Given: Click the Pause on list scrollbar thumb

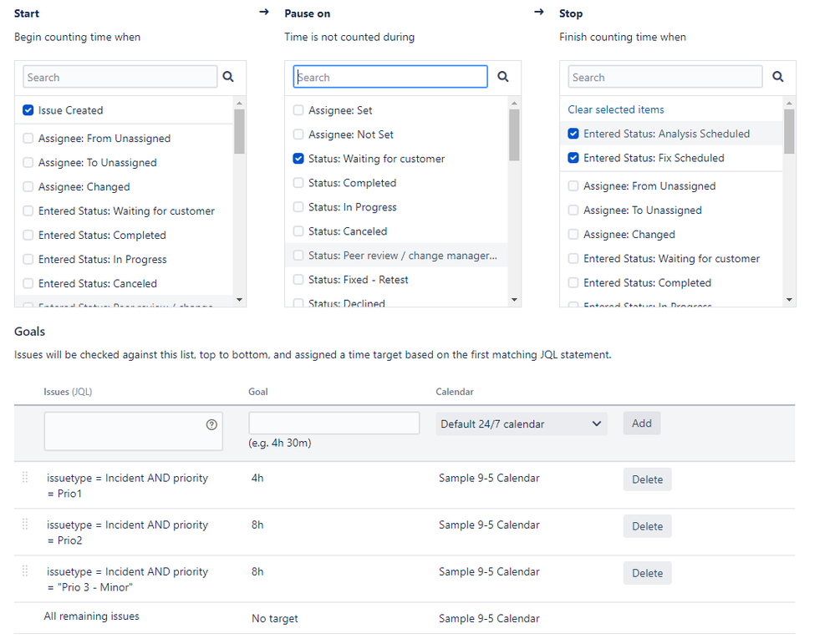Looking at the screenshot, I should (514, 135).
